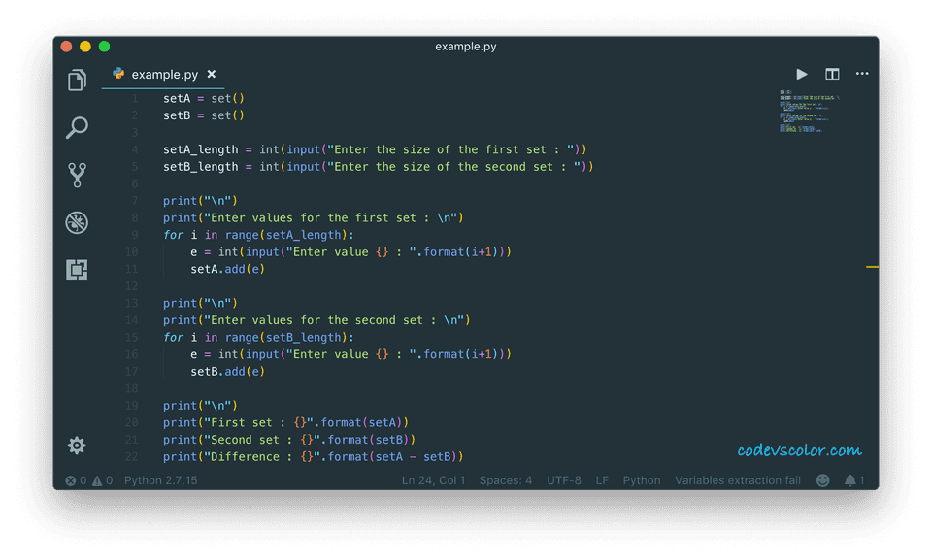Open the Explorer view in the sidebar
This screenshot has height=560, width=932.
(77, 80)
